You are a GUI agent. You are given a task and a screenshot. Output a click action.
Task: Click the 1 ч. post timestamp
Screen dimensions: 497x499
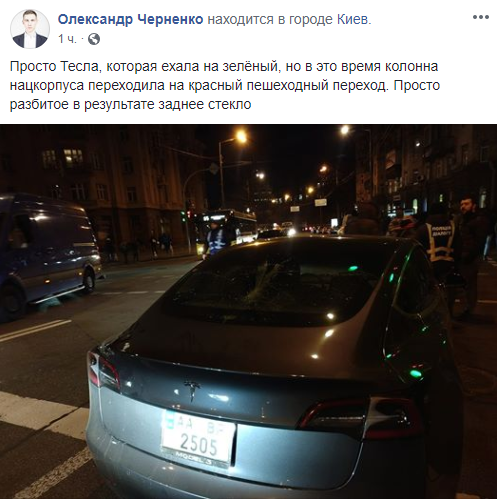[67, 39]
